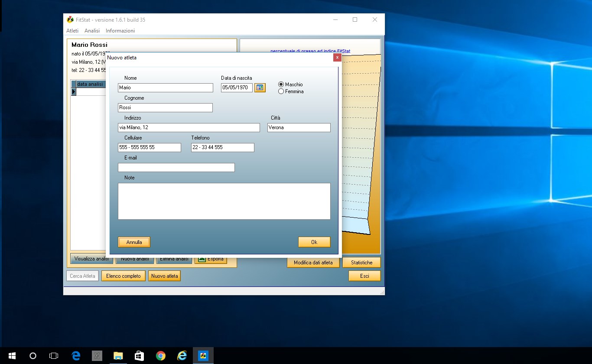Open the Informazioni menu
This screenshot has height=364, width=592.
pos(120,31)
